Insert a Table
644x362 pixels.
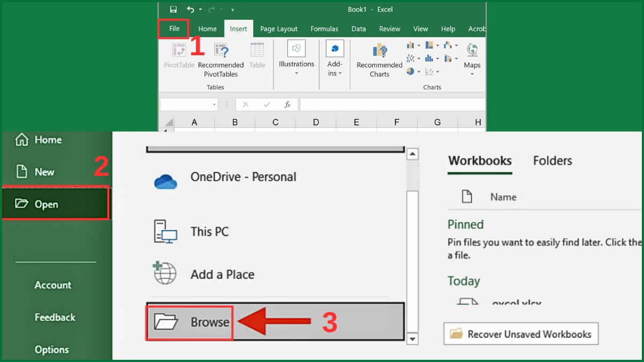(x=257, y=56)
